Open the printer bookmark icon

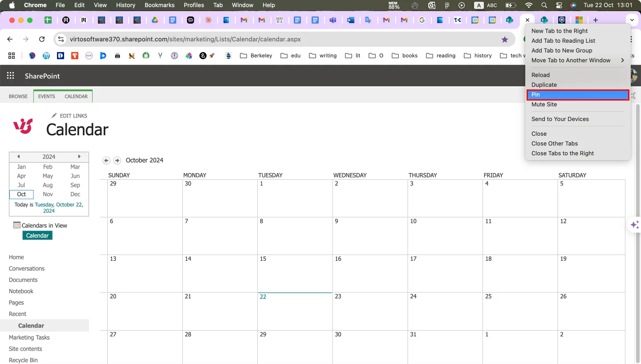(118, 56)
